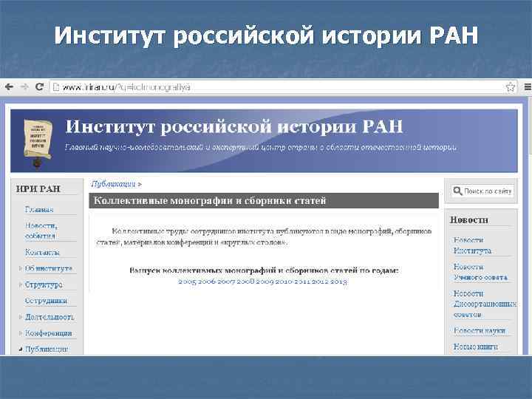532x399 pixels.
Task: Open the 2013 publications year link
Action: coord(338,282)
